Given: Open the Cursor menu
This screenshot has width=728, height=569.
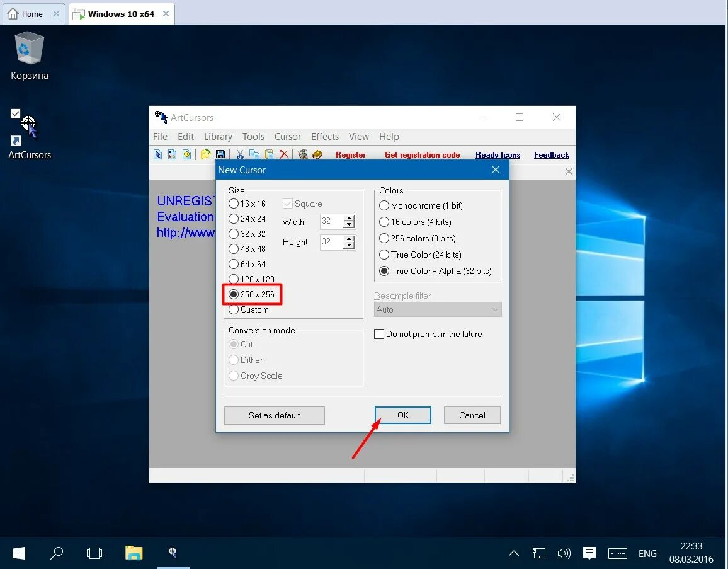Looking at the screenshot, I should coord(287,137).
